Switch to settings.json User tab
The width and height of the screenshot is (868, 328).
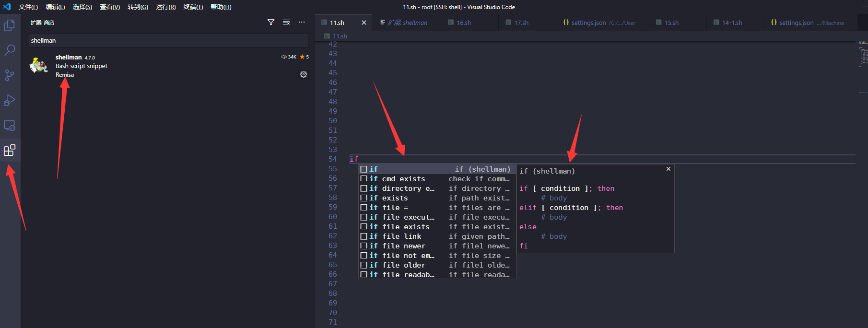pyautogui.click(x=603, y=23)
